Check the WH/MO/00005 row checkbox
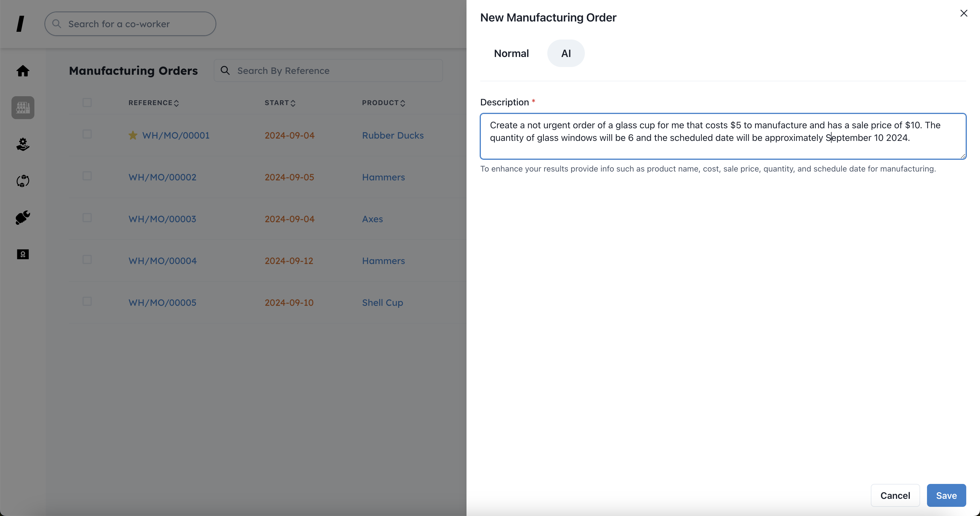Viewport: 980px width, 516px height. [x=87, y=302]
